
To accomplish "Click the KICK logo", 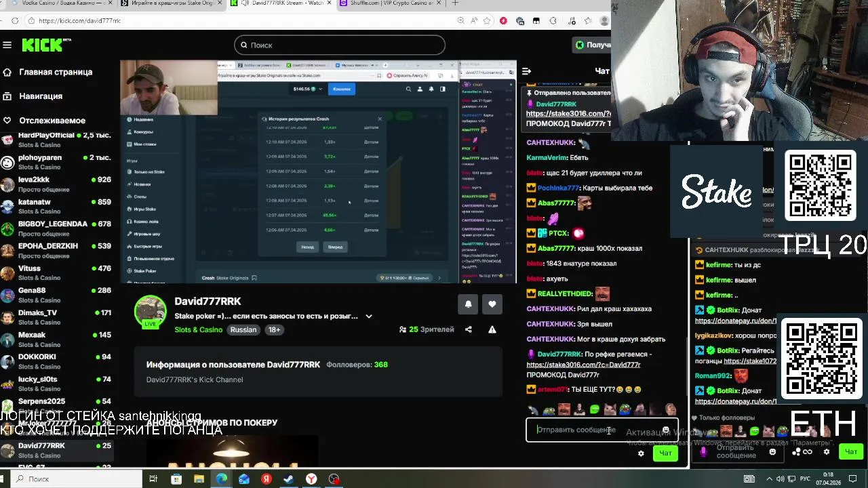I will [x=46, y=45].
